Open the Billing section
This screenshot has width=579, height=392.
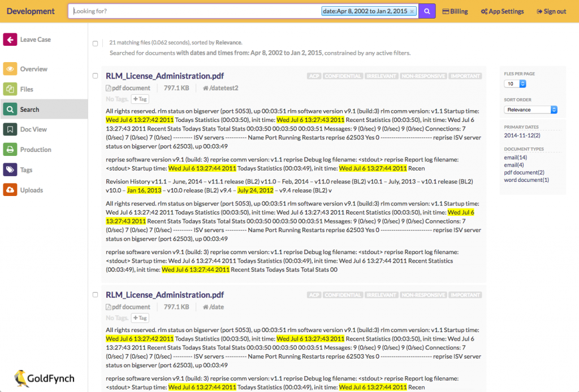(x=455, y=11)
